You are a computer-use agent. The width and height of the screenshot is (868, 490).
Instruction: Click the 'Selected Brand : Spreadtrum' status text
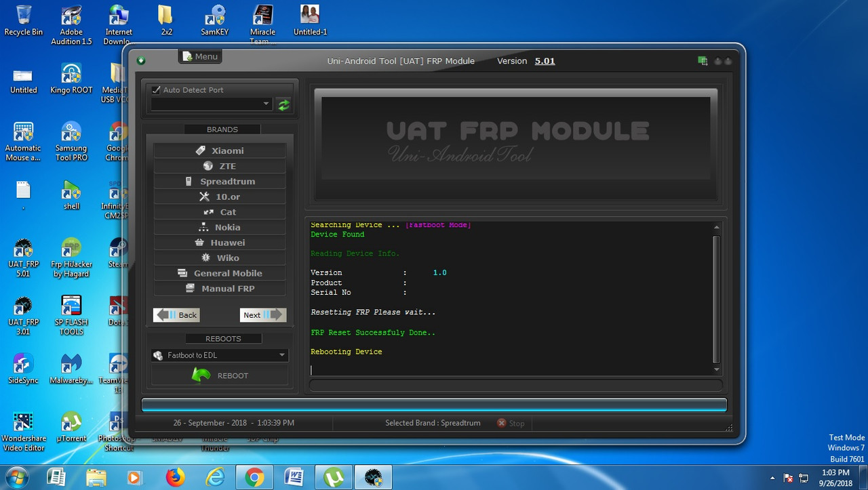pos(433,423)
